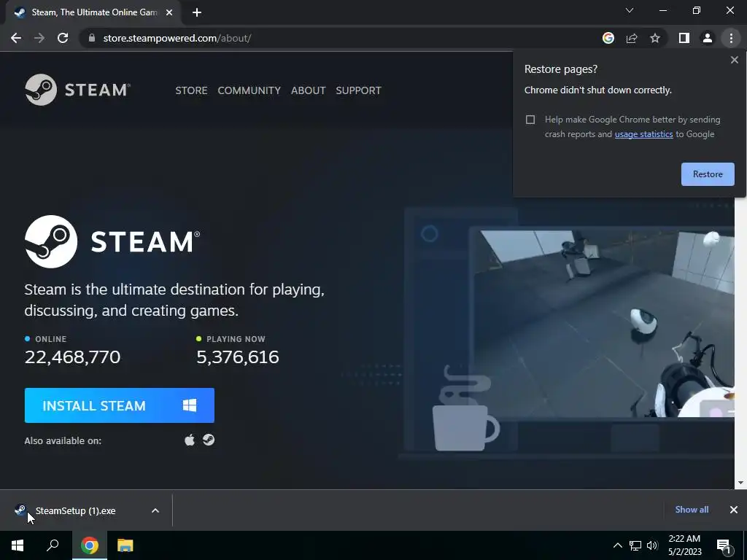747x560 pixels.
Task: Click the Restore button in the popup
Action: [708, 174]
